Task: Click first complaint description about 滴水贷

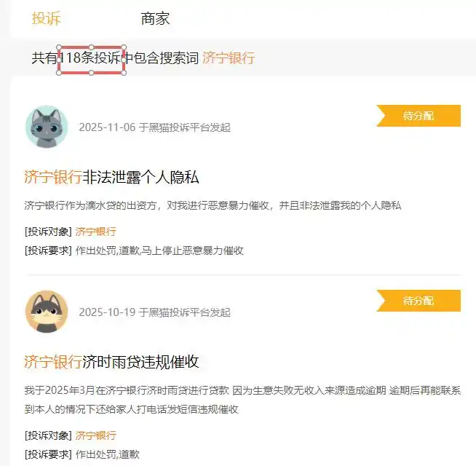Action: [x=213, y=205]
